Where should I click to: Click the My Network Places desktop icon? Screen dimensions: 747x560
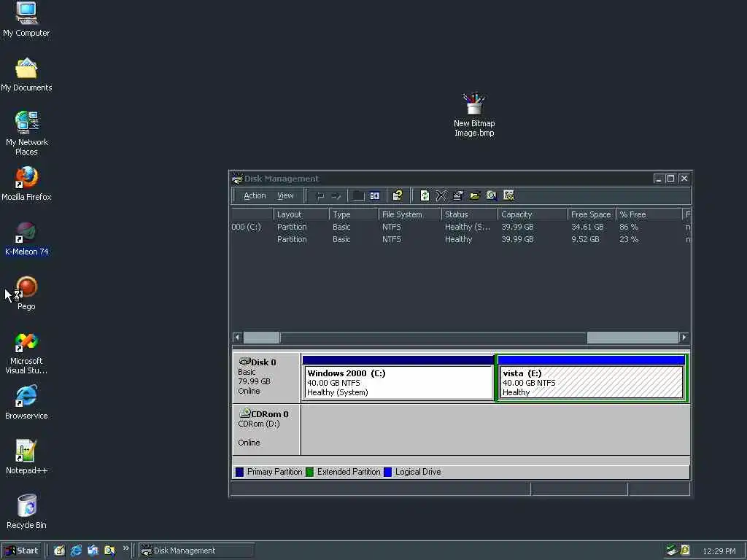[x=26, y=133]
